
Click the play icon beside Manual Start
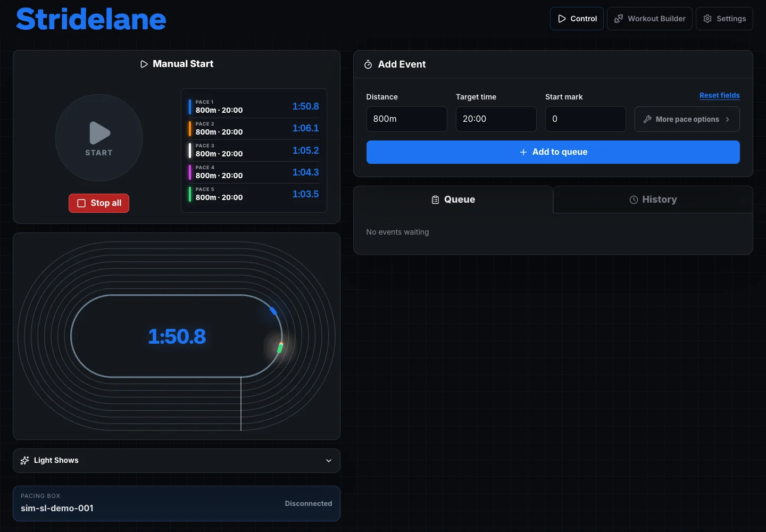pos(144,64)
